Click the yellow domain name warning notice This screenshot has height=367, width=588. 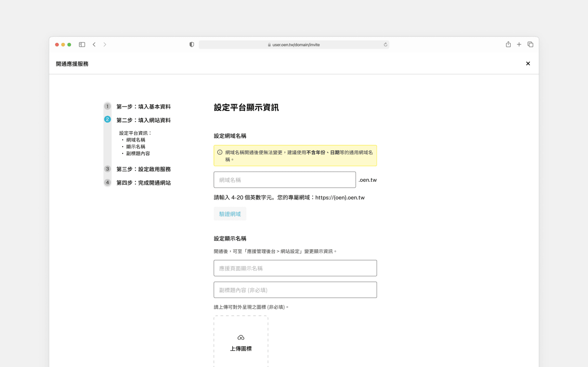pyautogui.click(x=295, y=156)
